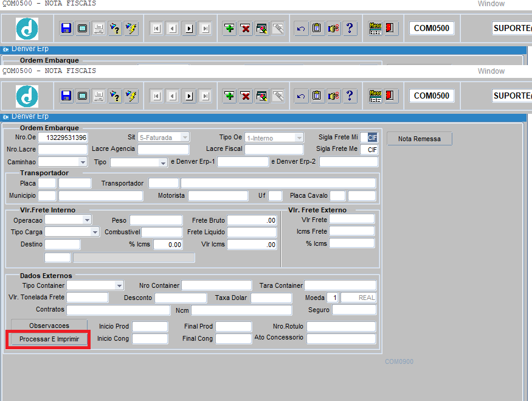This screenshot has width=532, height=401.
Task: Click the pointing-hand icon in lower toolbar
Action: point(333,96)
